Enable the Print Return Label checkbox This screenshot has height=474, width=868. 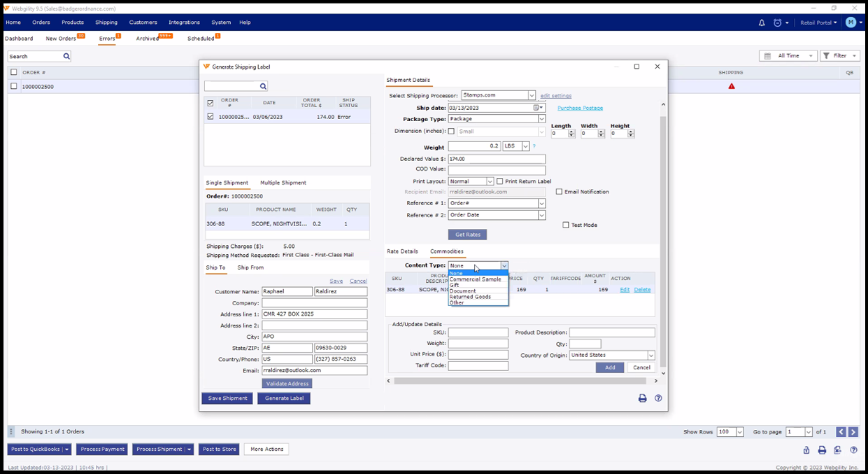point(500,181)
